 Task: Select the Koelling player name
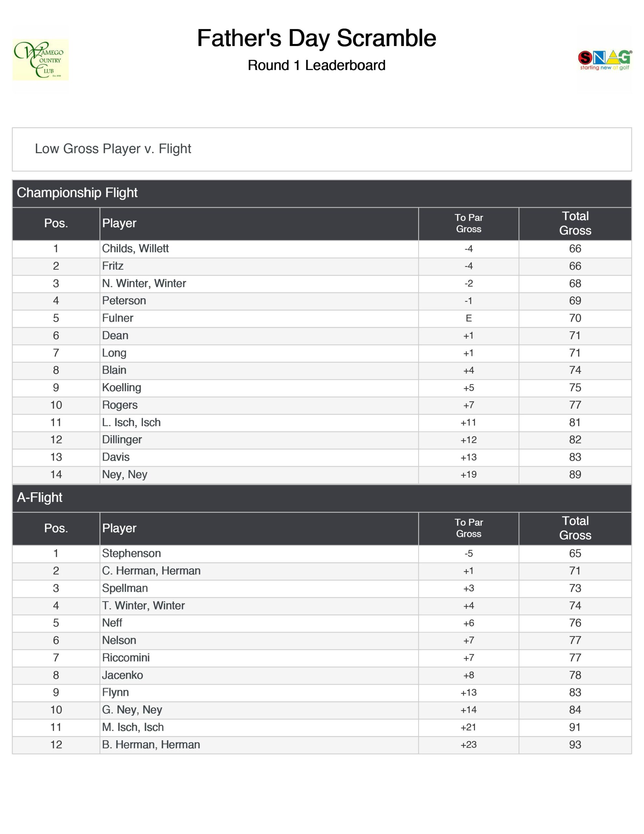tap(121, 388)
